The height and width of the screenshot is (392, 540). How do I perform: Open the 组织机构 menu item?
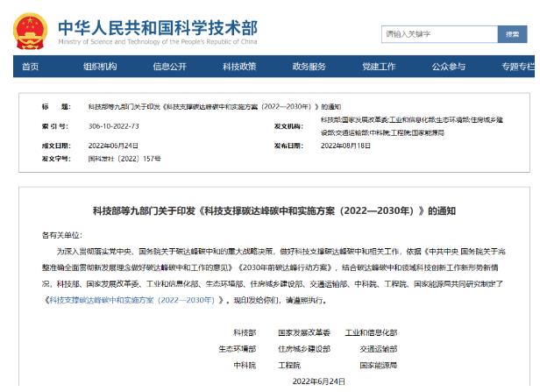pos(99,67)
